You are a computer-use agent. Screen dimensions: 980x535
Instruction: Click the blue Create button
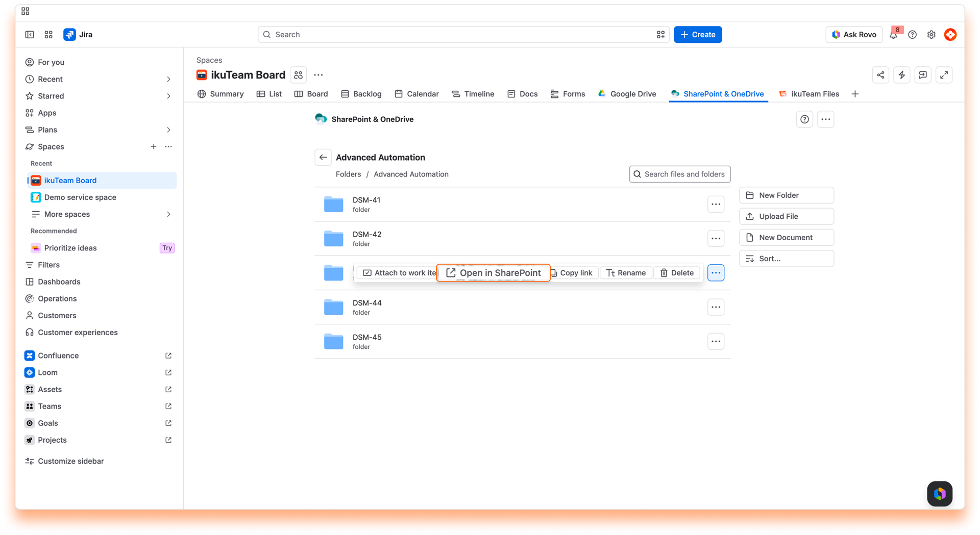click(x=698, y=35)
